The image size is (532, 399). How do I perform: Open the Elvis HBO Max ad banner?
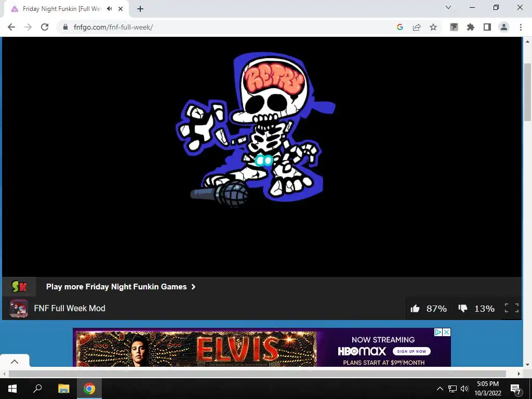262,347
